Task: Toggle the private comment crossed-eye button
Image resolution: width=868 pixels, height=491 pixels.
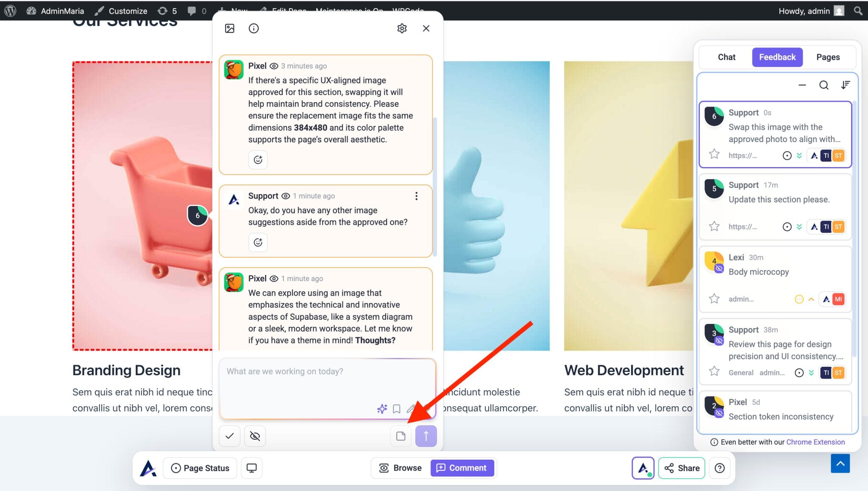Action: tap(255, 436)
